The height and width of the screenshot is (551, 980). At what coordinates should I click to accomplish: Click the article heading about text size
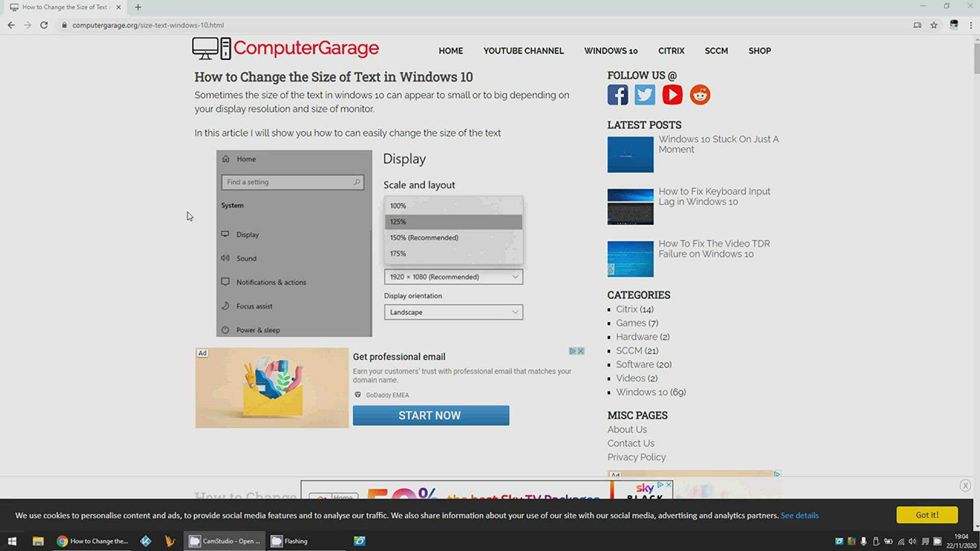point(333,77)
